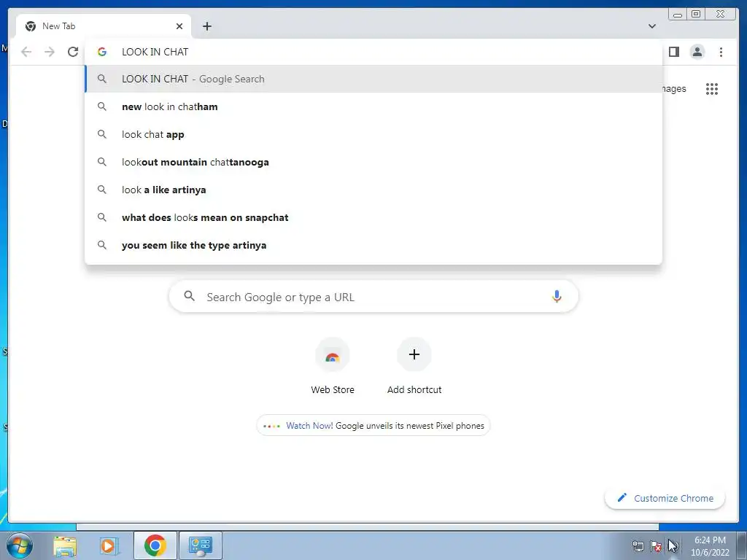Open the side panel icon
Viewport: 747px width, 560px height.
[x=673, y=52]
